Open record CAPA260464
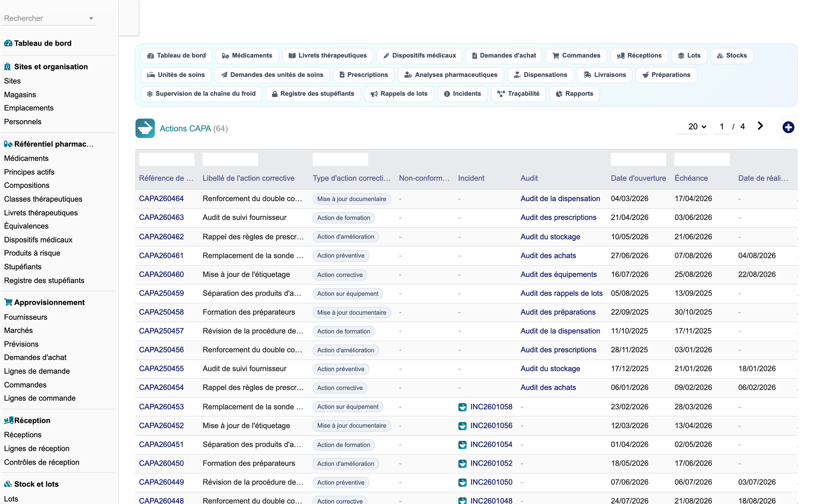The width and height of the screenshot is (815, 504). pos(161,199)
